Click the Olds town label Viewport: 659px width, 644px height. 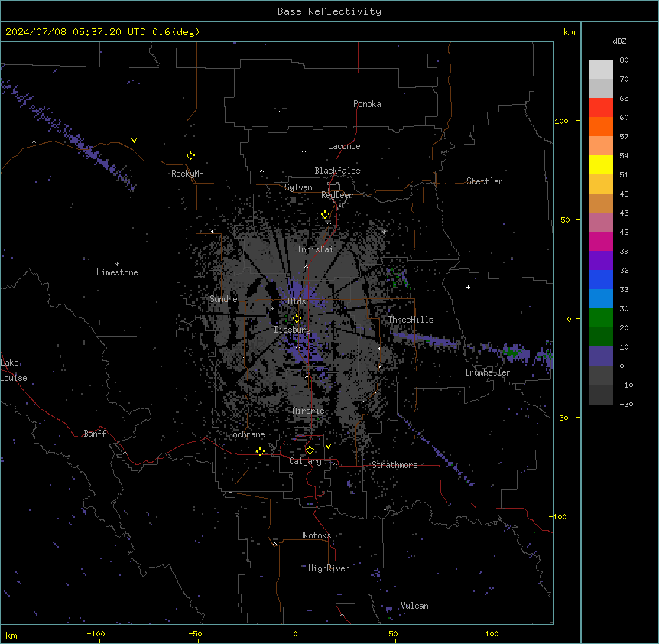pos(297,301)
